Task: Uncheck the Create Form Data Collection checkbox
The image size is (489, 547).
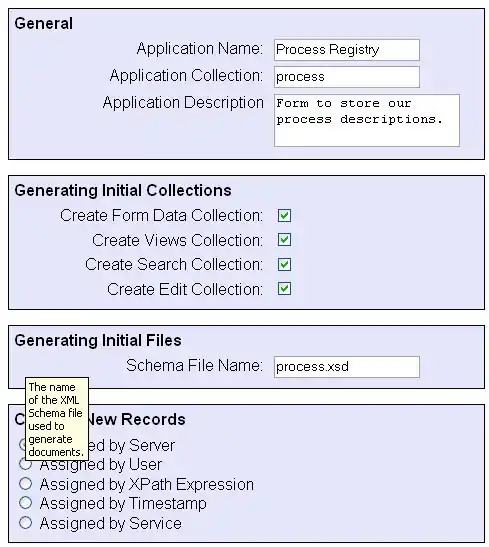Action: [x=284, y=216]
